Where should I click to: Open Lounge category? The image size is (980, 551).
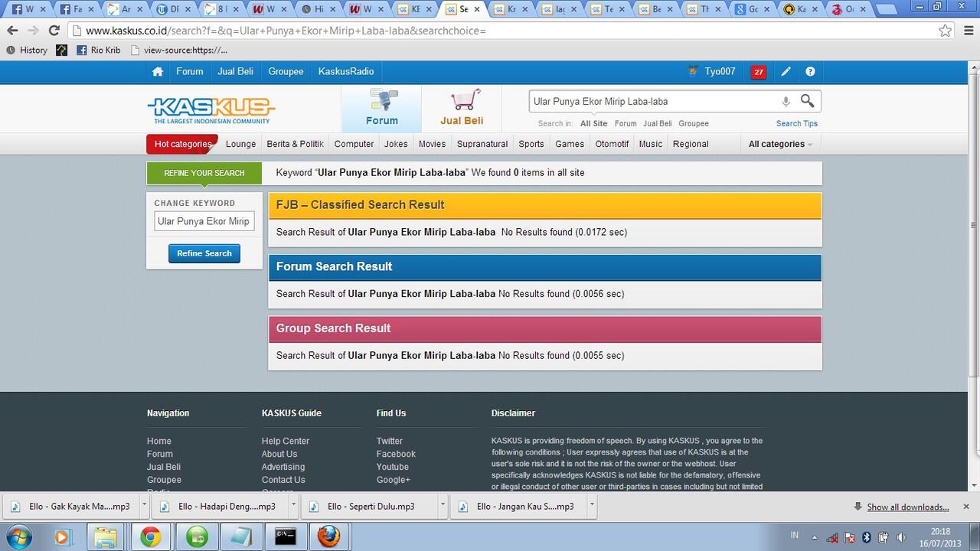(240, 144)
